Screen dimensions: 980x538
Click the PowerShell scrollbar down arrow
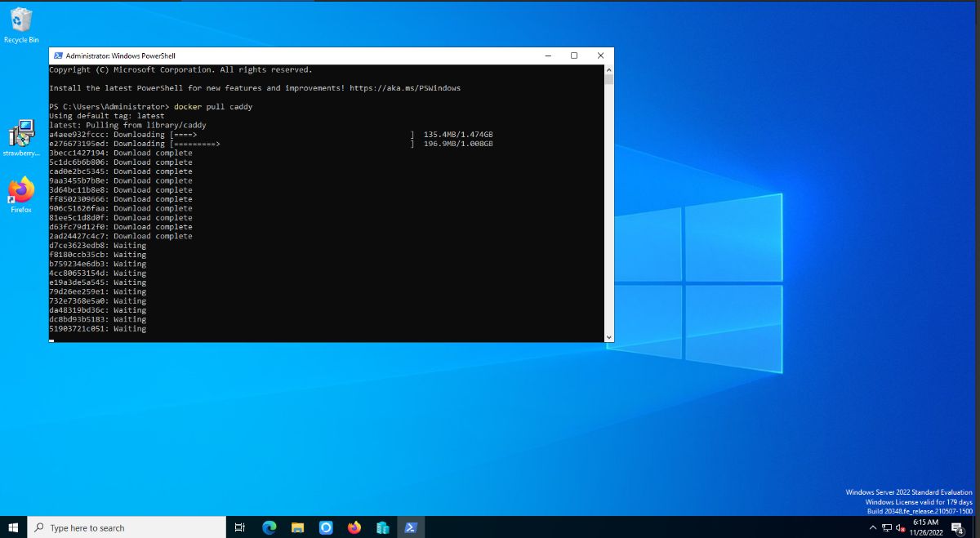(608, 336)
